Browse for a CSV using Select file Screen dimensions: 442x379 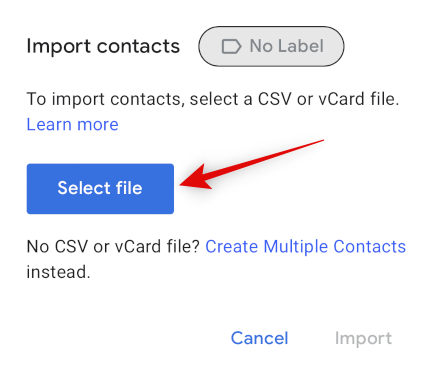pos(100,189)
